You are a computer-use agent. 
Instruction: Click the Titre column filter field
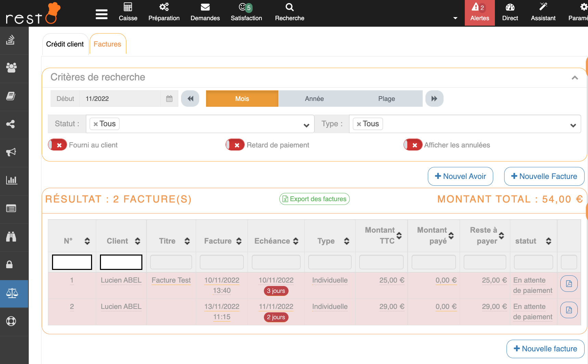(171, 262)
